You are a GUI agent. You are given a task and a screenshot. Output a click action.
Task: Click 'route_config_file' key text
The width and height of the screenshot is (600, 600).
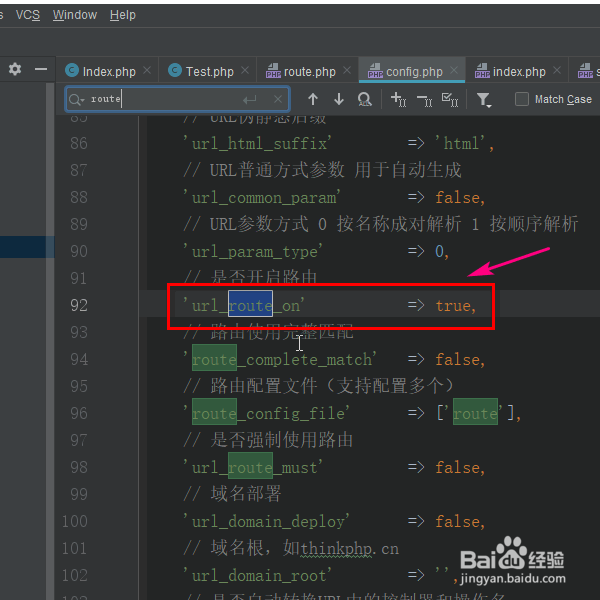(266, 414)
